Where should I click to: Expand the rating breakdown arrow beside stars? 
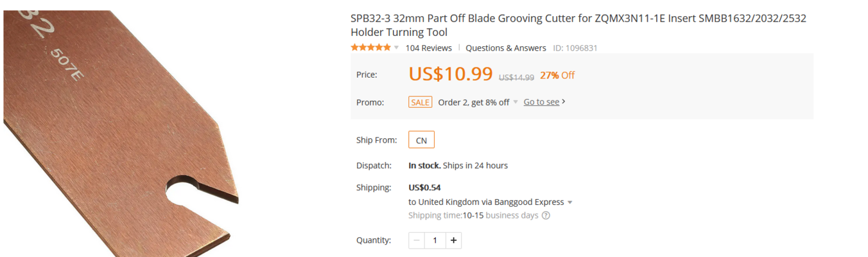coord(396,48)
